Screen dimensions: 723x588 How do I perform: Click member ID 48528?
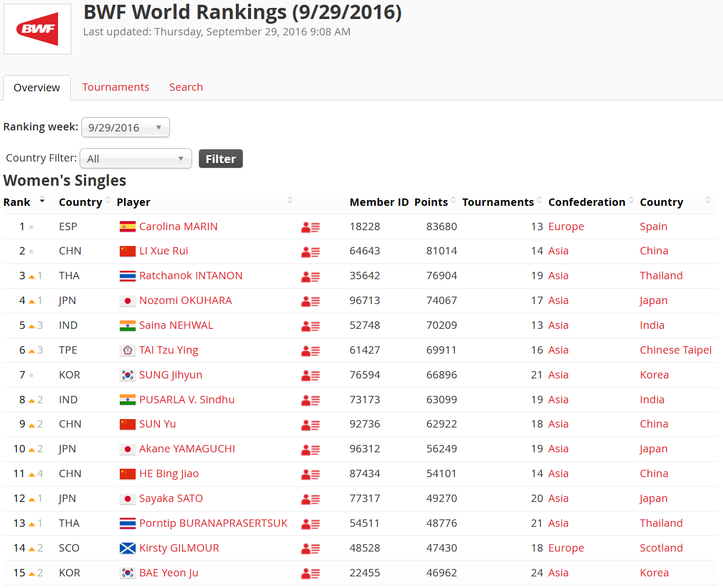[365, 548]
